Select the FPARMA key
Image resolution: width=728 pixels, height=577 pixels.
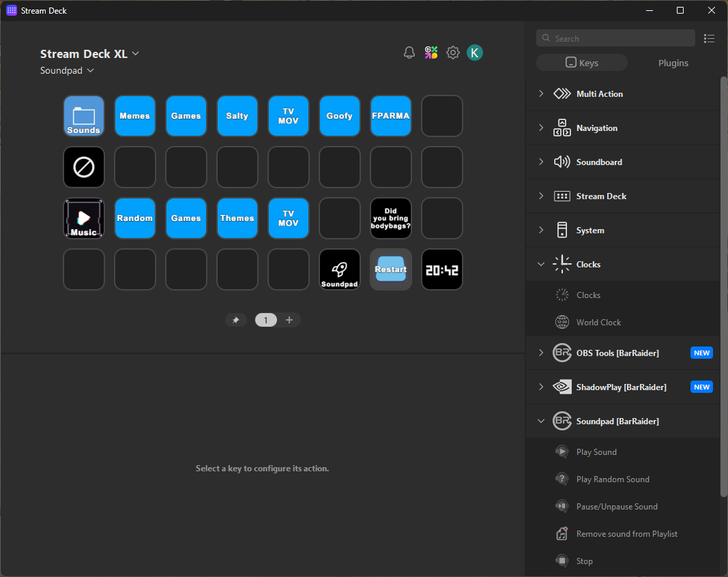pos(390,116)
